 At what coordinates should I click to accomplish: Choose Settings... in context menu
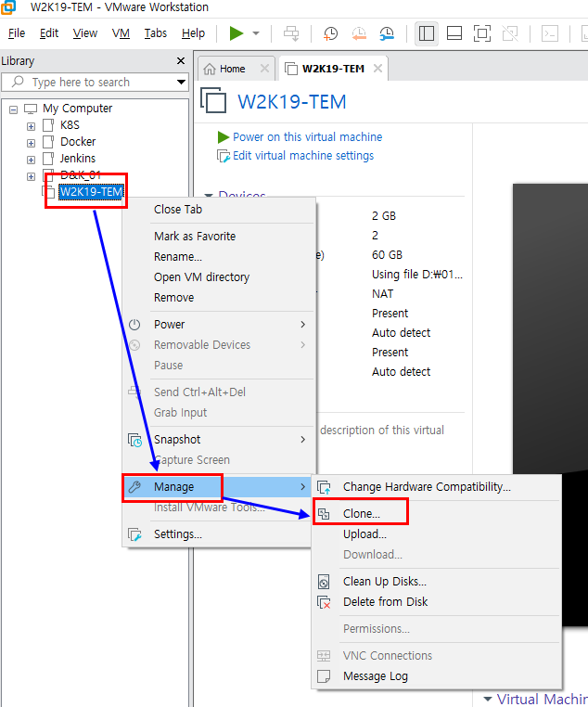[219, 534]
